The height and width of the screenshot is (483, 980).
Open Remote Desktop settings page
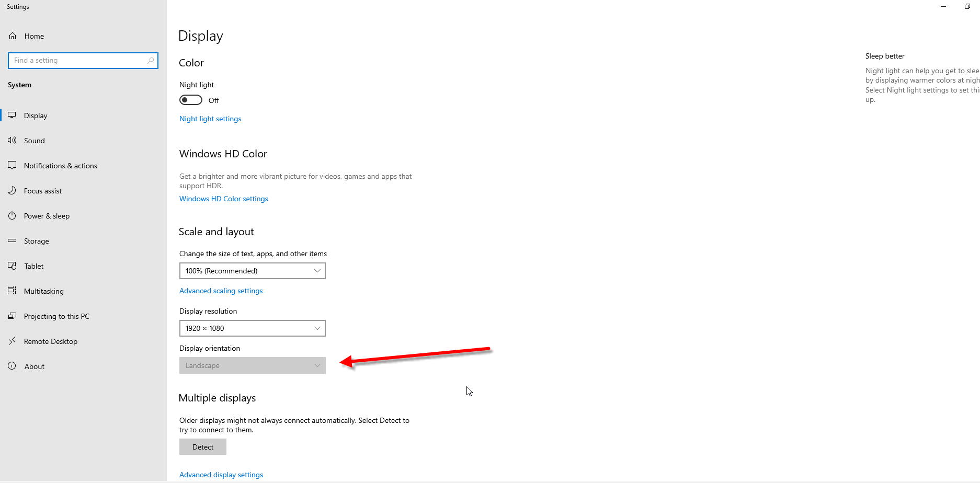(84, 341)
